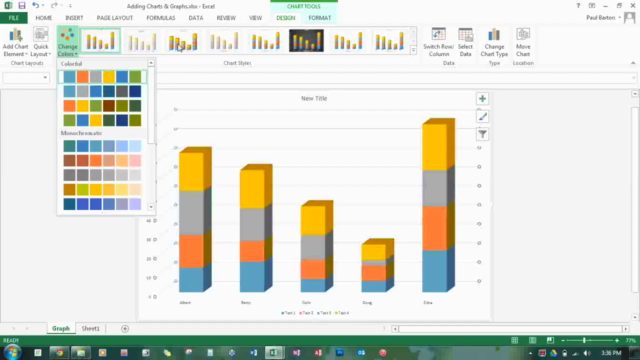Open the Chart Filters funnel button

482,134
